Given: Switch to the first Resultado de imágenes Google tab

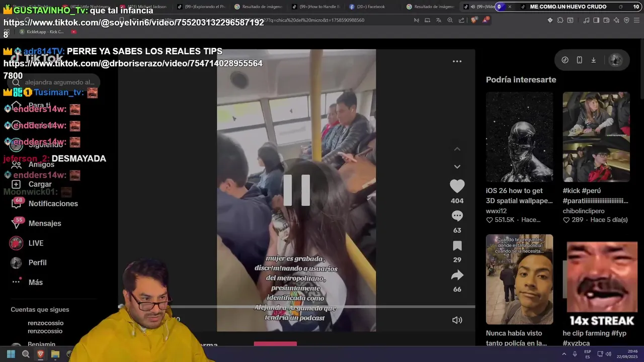Looking at the screenshot, I should coord(258,7).
